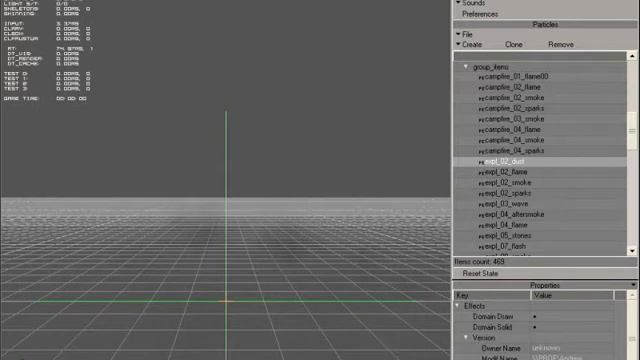Screen dimensions: 640x360
Task: Toggle the Domain Draw checkbox
Action: [535, 317]
